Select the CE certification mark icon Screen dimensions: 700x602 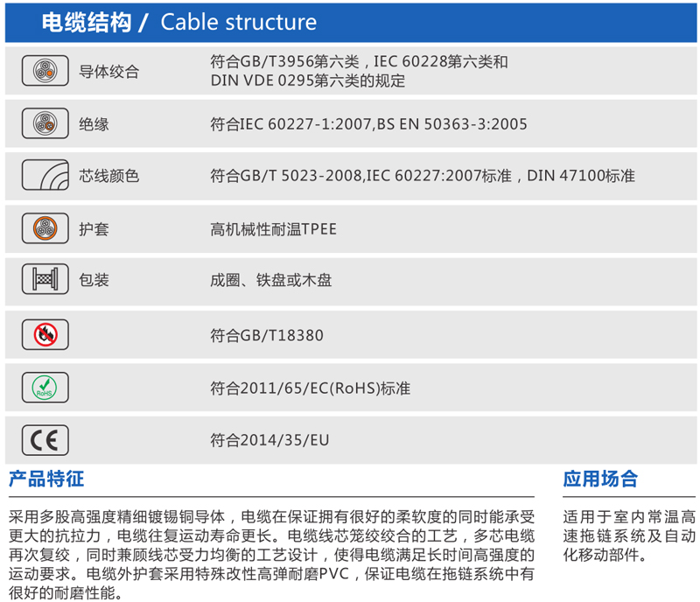pyautogui.click(x=45, y=440)
